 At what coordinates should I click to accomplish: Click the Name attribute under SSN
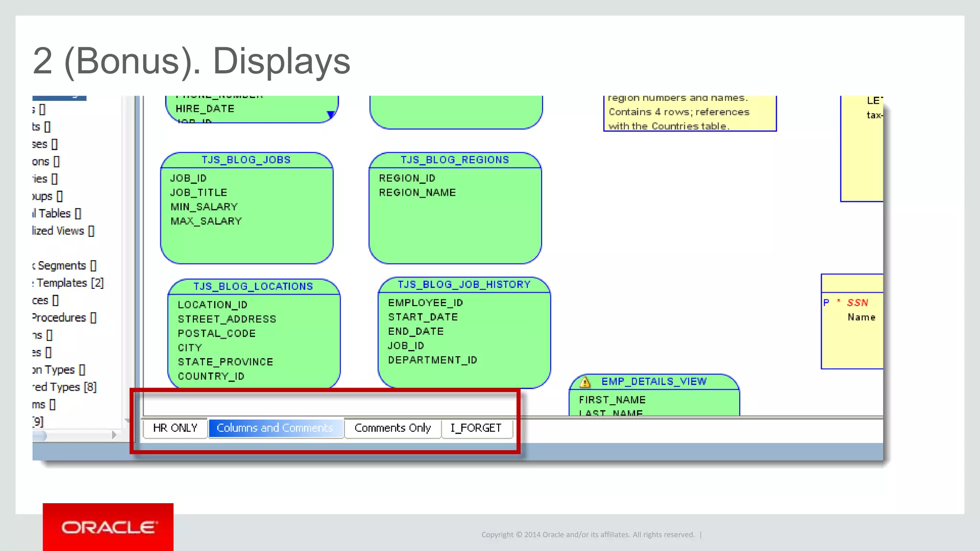tap(861, 318)
